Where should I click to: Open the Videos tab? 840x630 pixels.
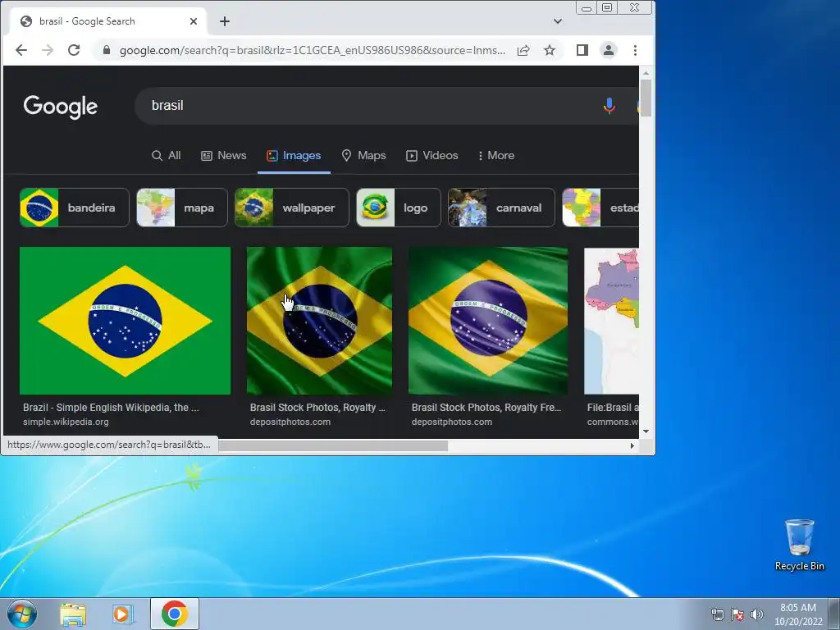[431, 155]
